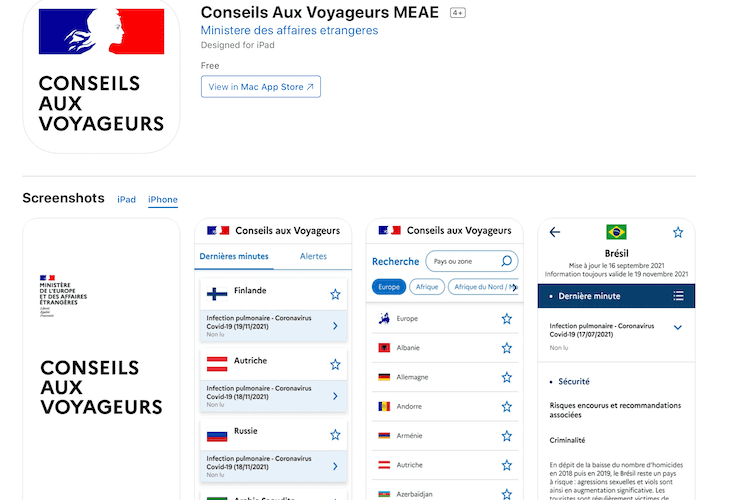The image size is (745, 500).
Task: Click the Finlande flag icon
Action: pos(217,294)
